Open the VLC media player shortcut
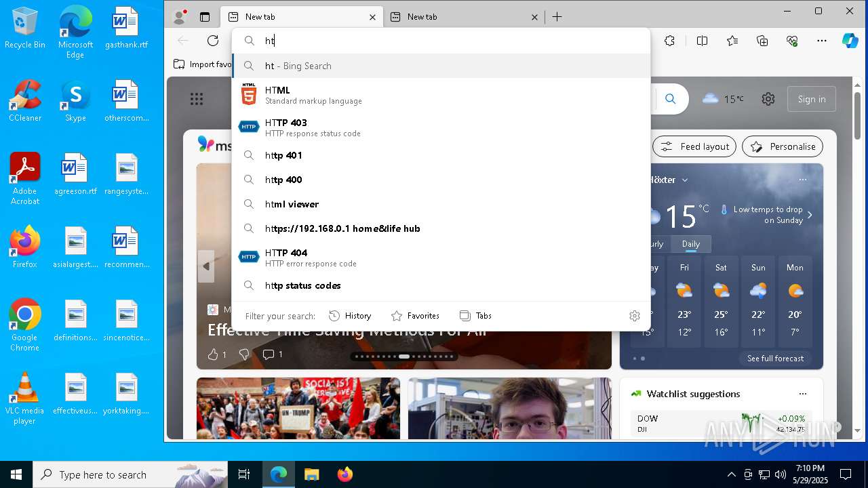 (x=25, y=399)
